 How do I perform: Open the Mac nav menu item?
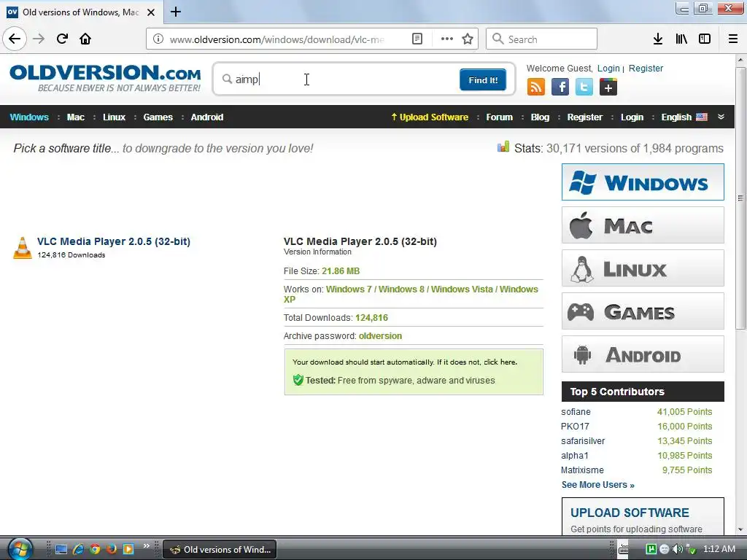coord(76,117)
